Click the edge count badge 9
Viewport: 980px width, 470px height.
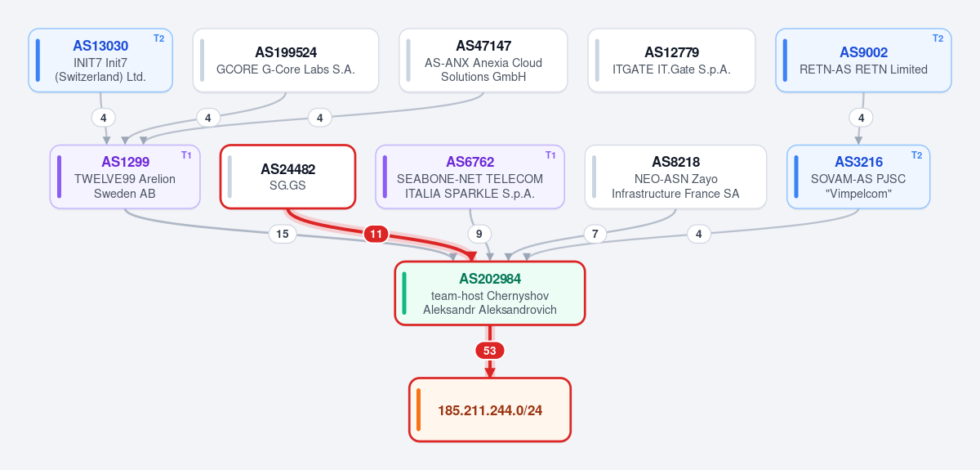coord(479,235)
